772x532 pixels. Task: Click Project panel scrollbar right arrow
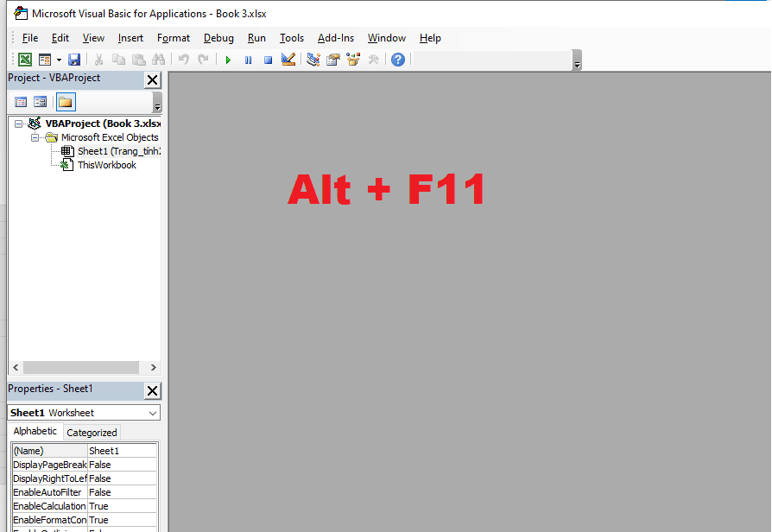tap(153, 367)
